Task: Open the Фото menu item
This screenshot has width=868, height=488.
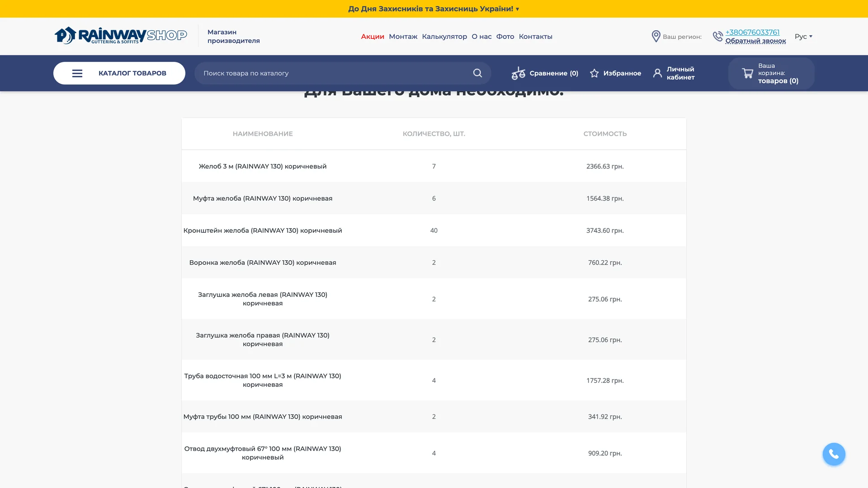Action: [x=505, y=37]
